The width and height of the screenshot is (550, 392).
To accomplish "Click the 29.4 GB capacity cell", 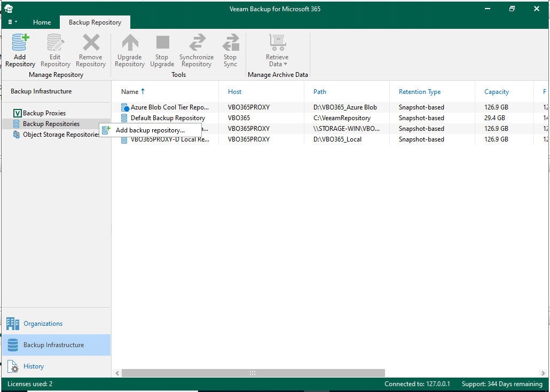I will point(494,118).
